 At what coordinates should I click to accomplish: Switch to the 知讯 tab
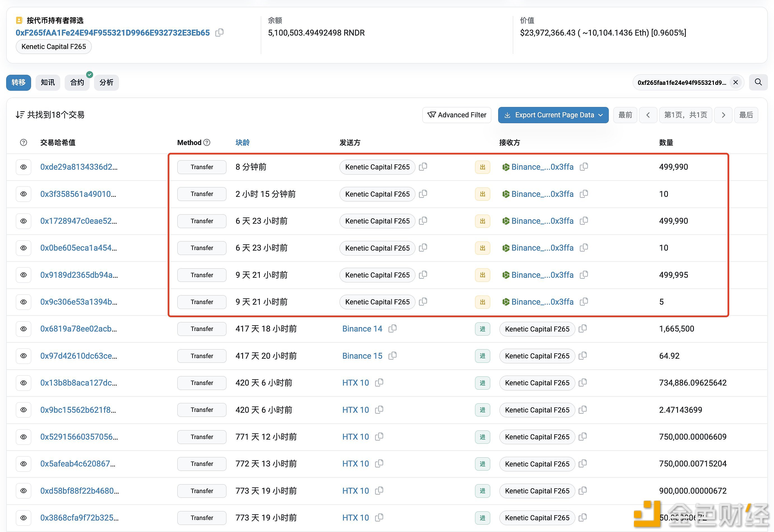pyautogui.click(x=48, y=82)
